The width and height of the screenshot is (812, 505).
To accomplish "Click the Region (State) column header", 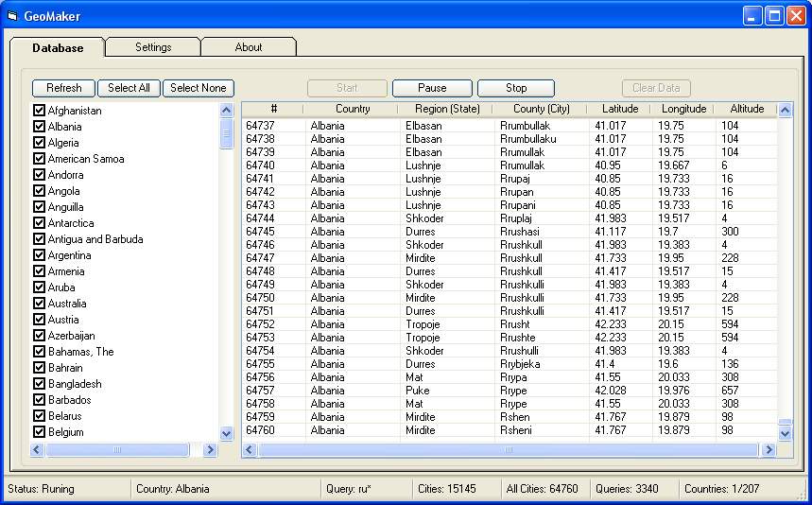I will tap(447, 109).
